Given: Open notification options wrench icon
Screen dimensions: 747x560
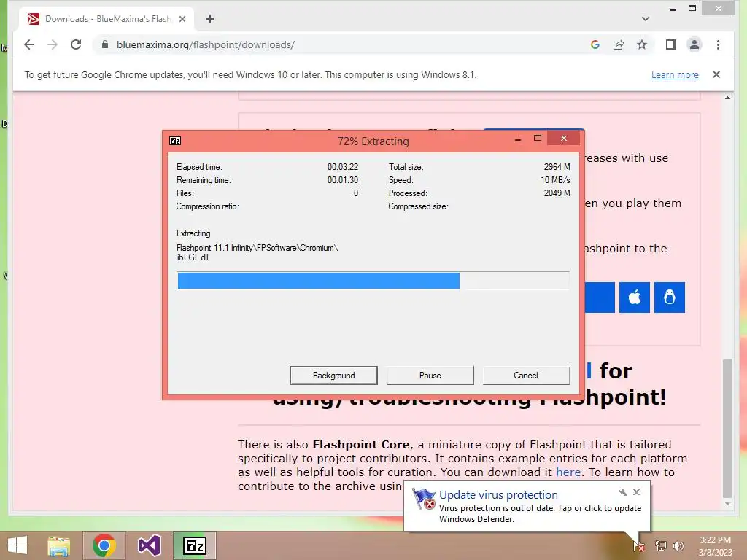Looking at the screenshot, I should point(622,492).
